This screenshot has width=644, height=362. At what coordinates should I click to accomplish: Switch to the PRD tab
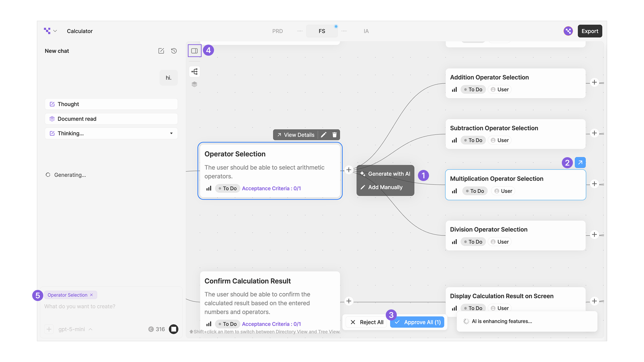tap(277, 31)
